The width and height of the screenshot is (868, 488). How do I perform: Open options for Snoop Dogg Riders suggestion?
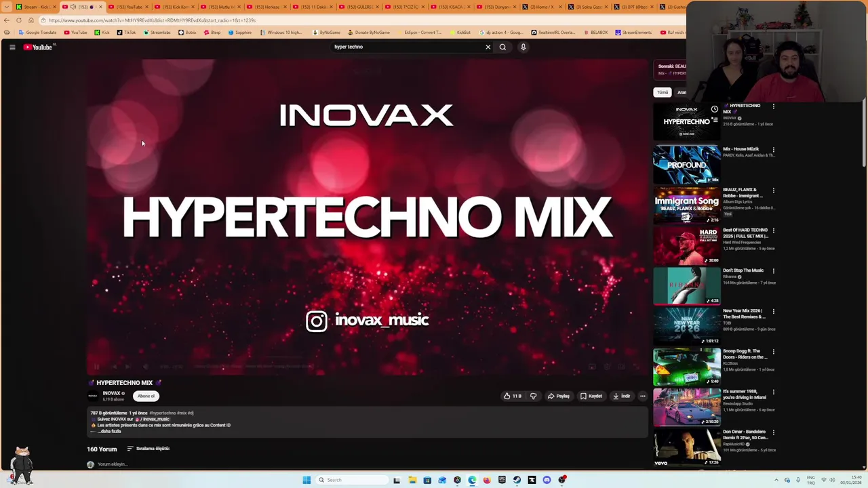773,352
